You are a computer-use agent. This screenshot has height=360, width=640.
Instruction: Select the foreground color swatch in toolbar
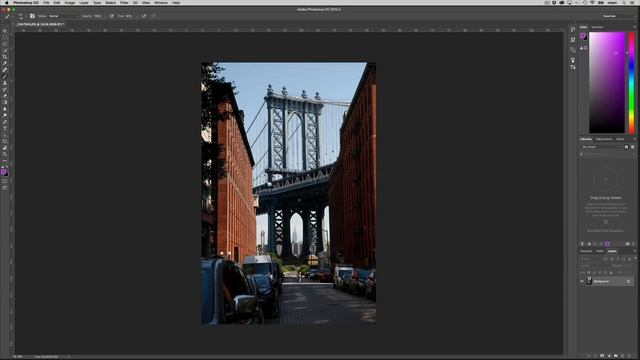pos(4,172)
